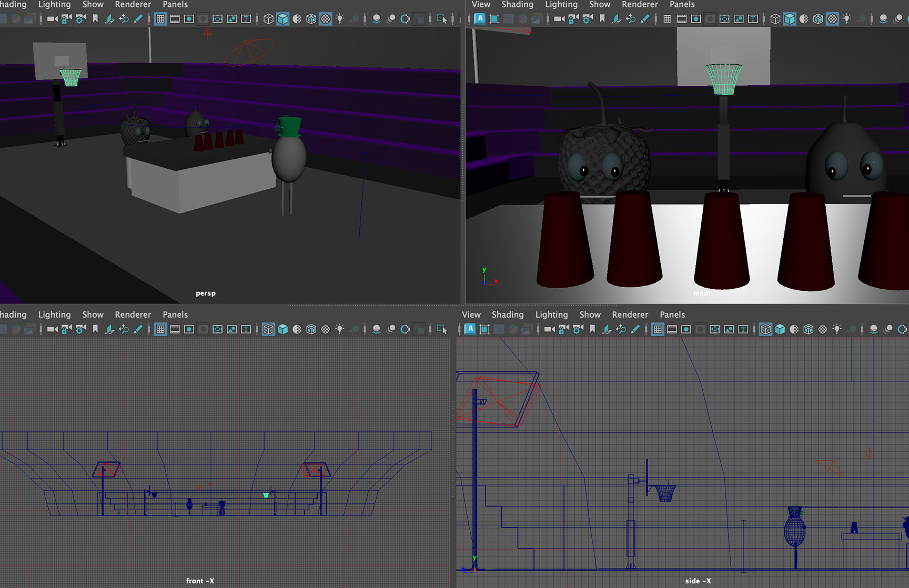This screenshot has height=588, width=909.
Task: Toggle grid display in the front viewport
Action: pos(160,329)
